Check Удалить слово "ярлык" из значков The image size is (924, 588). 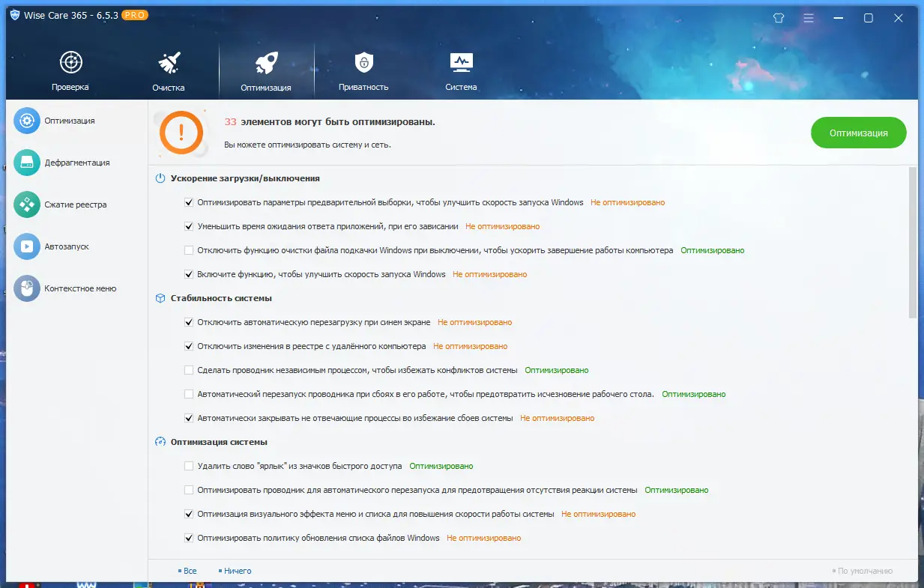(189, 466)
